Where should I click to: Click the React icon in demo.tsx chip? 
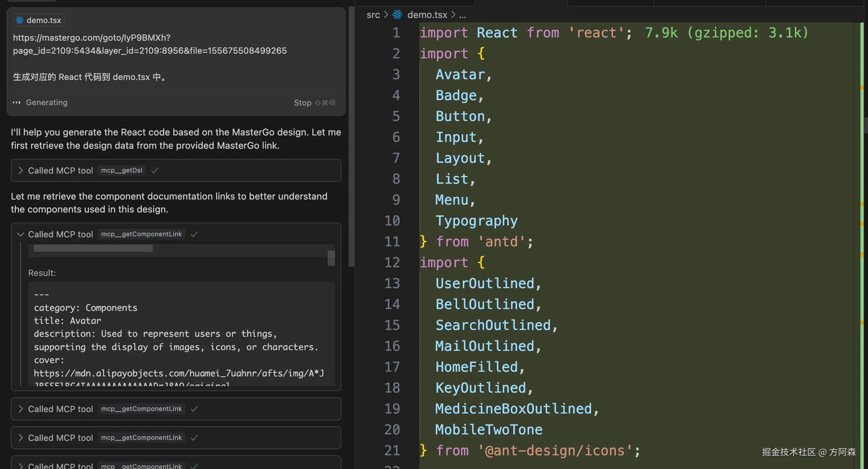(20, 21)
